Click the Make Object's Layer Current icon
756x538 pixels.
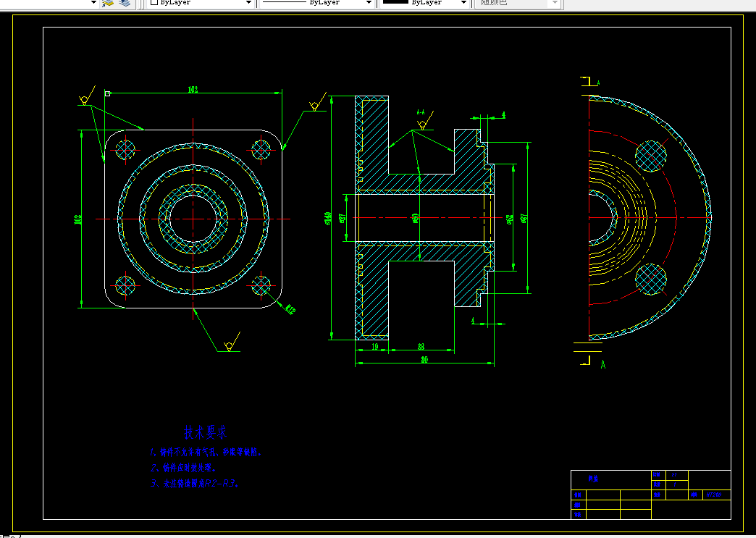108,3
